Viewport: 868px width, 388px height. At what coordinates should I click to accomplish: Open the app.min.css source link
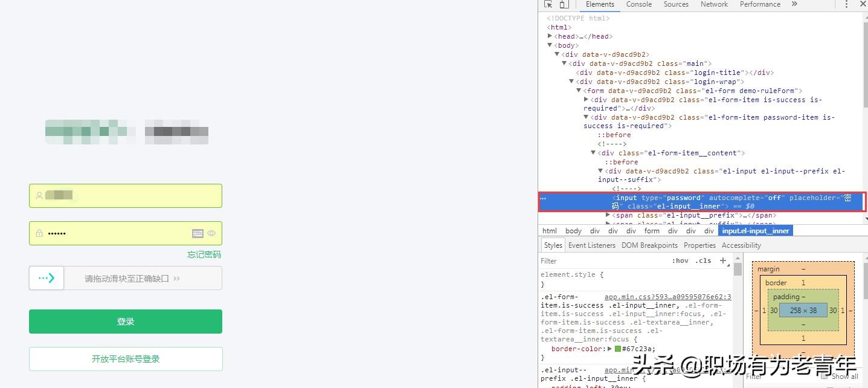(667, 297)
